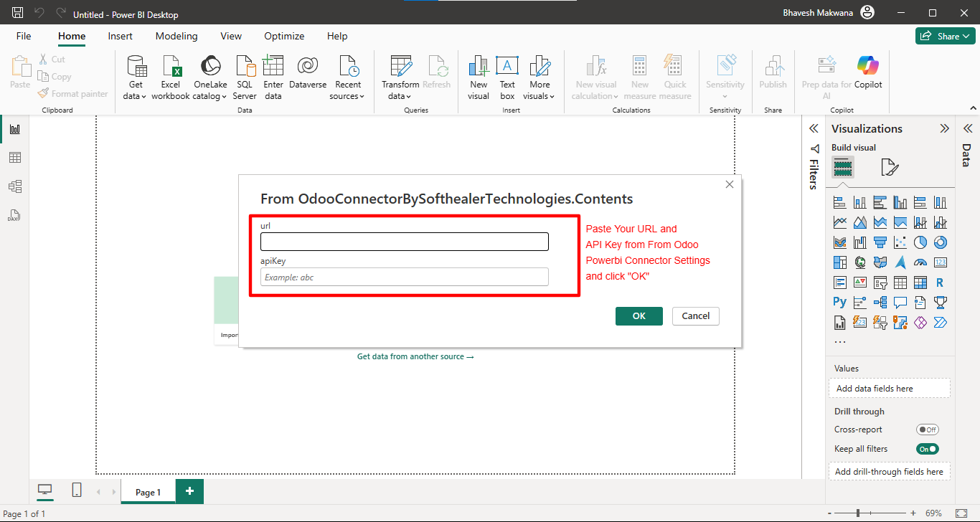Expand the Get data dropdown arrow
Screen dimensions: 980x522
click(144, 96)
